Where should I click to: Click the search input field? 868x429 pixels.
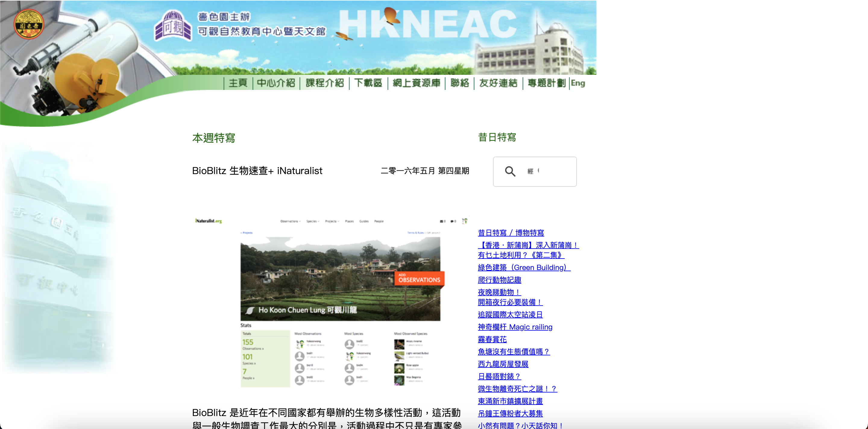click(x=549, y=171)
